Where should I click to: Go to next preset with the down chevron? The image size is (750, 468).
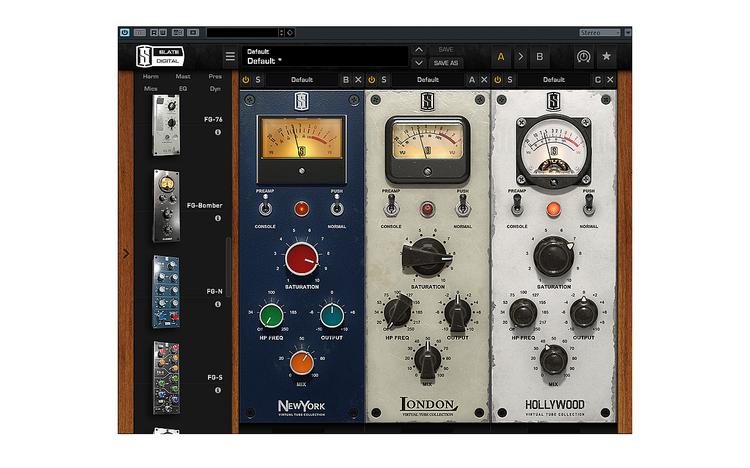[x=419, y=63]
